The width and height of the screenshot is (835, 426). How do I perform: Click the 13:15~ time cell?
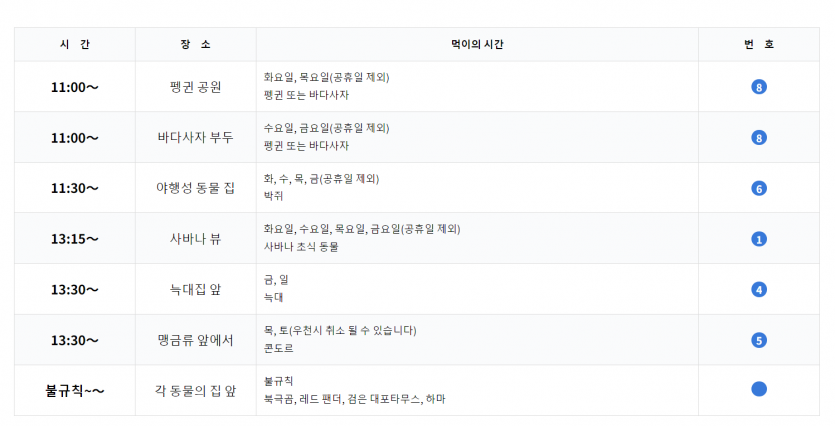pos(75,239)
